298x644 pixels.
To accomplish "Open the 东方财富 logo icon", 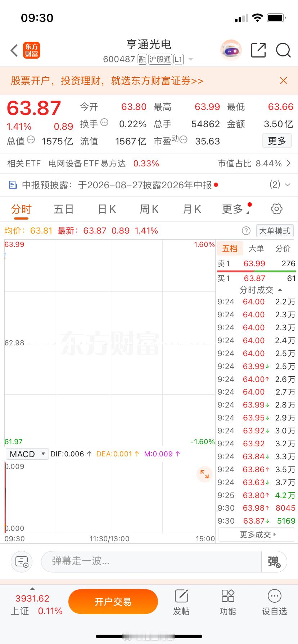I will [x=32, y=51].
